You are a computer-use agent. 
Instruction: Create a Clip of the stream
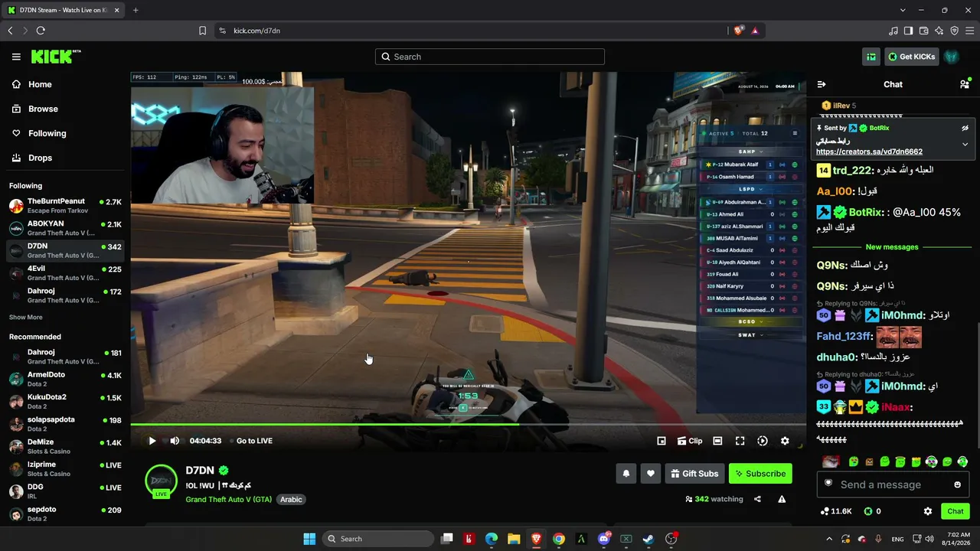pyautogui.click(x=690, y=441)
